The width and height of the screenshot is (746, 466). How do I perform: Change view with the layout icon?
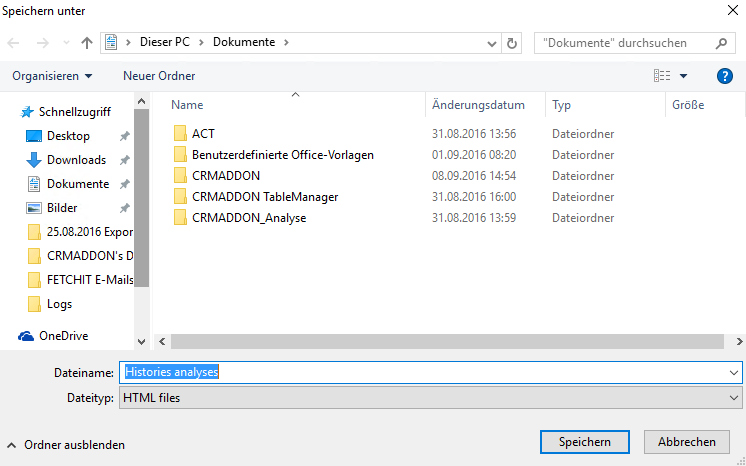click(662, 76)
